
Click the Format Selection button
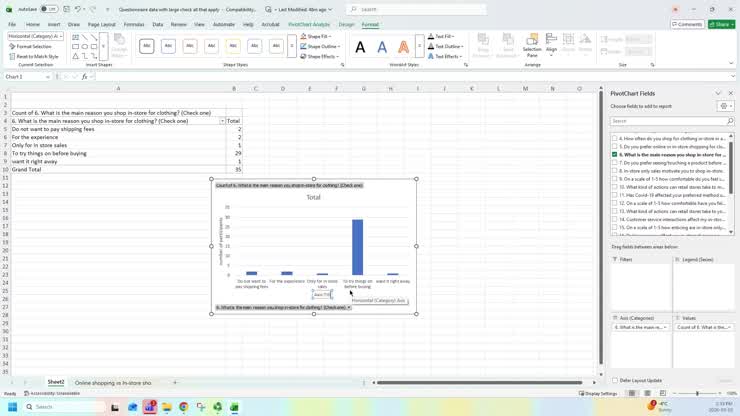click(30, 46)
